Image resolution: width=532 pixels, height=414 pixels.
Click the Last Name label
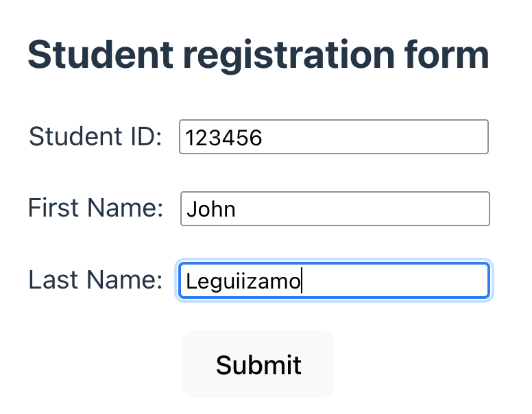95,280
